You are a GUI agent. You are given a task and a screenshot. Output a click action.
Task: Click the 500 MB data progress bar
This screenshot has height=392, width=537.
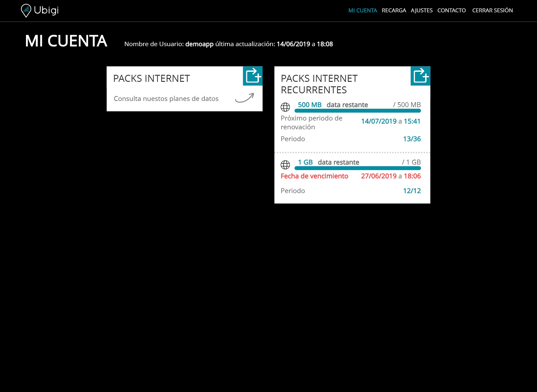(x=358, y=111)
